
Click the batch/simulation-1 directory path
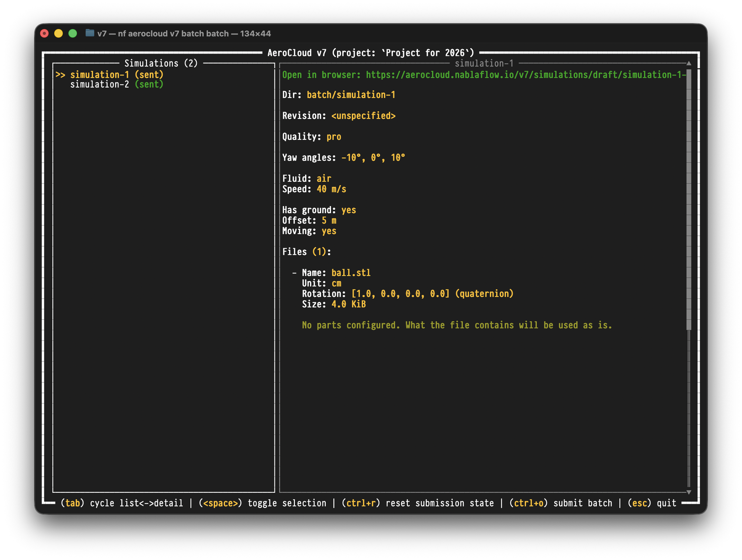pos(351,95)
